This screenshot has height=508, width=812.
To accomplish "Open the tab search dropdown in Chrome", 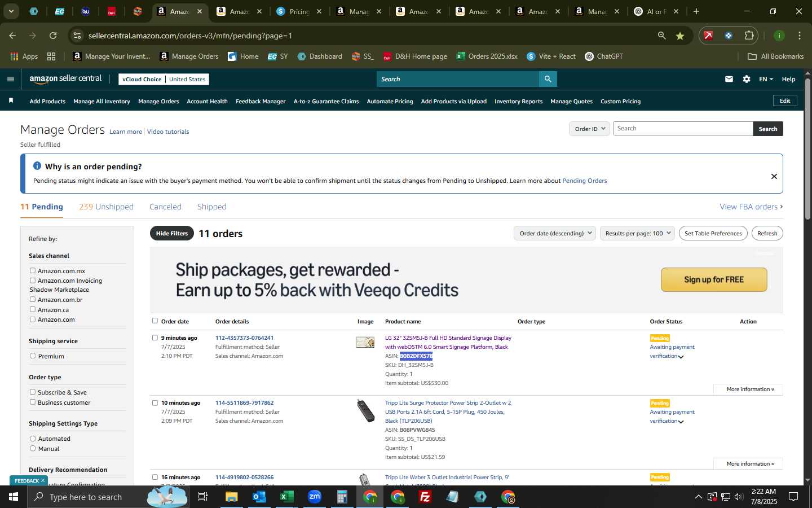I will tap(11, 11).
